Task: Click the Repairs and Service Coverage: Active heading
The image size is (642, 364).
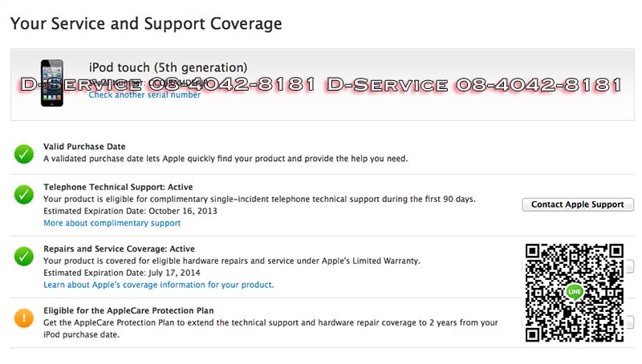Action: point(119,249)
